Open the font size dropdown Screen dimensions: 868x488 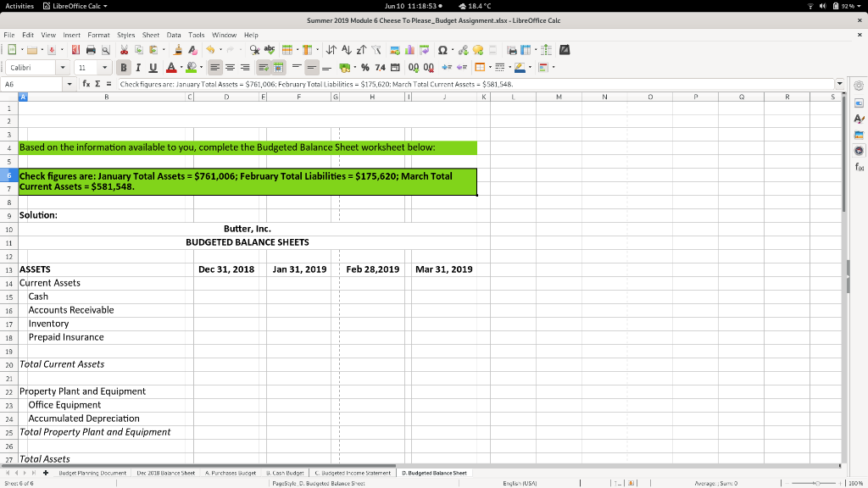(x=107, y=67)
